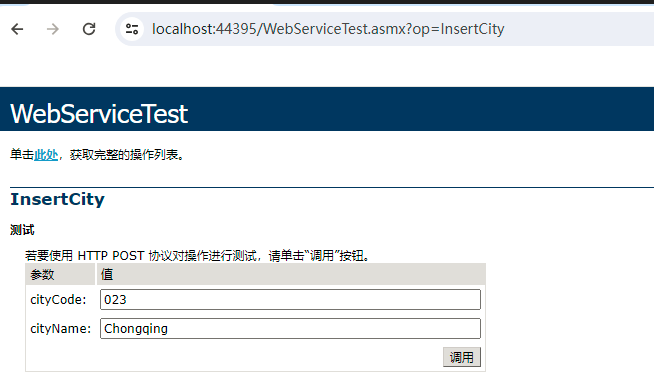Viewport: 654px width, 376px height.
Task: Open the 此处 link for the full operation list
Action: coord(46,155)
